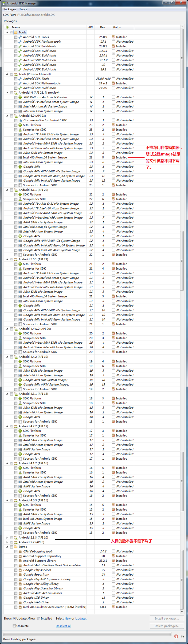
Task: Check the Android SDK Tools 25.0.9 checkbox
Action: click(x=16, y=37)
